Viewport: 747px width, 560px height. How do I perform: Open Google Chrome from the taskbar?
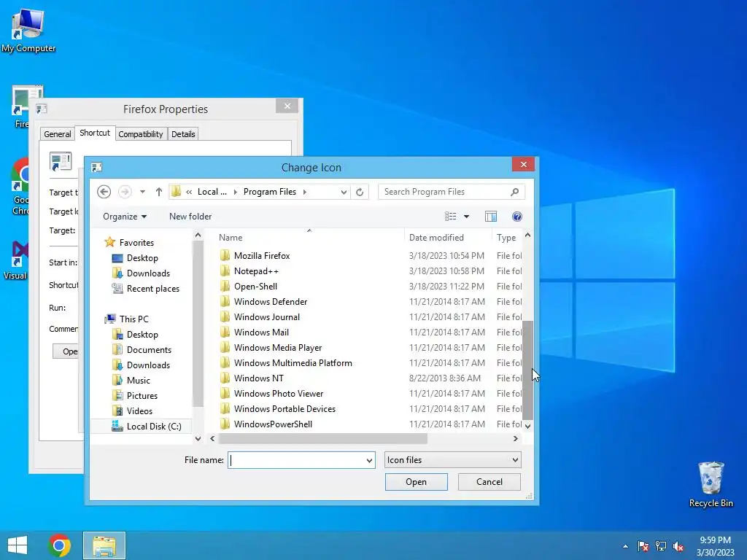coord(59,545)
